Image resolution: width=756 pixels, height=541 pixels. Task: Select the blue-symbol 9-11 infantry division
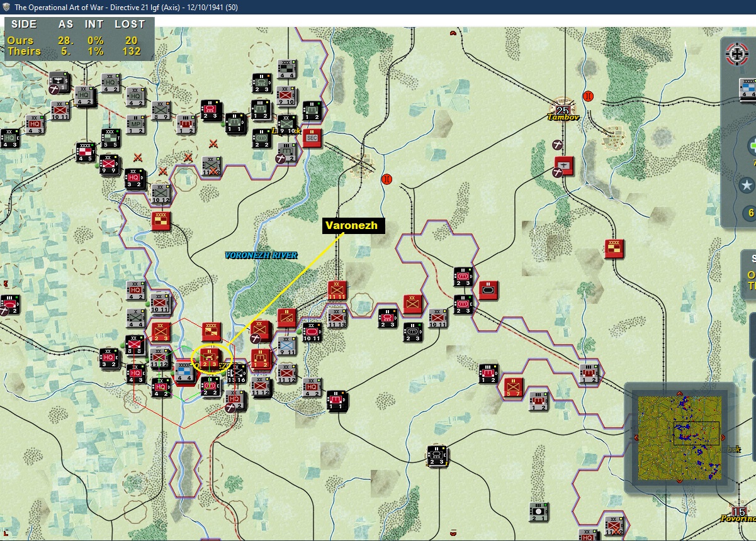click(x=287, y=345)
